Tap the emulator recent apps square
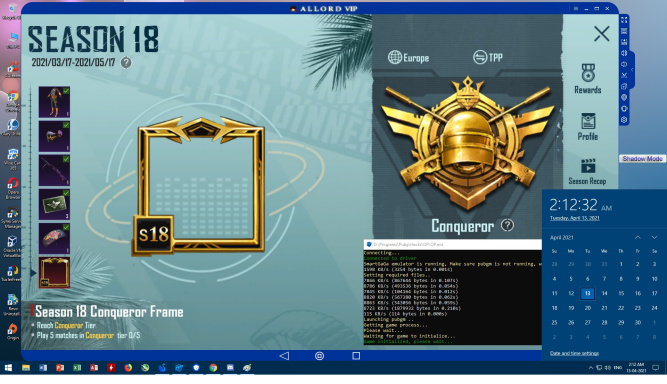The image size is (667, 384). [356, 356]
